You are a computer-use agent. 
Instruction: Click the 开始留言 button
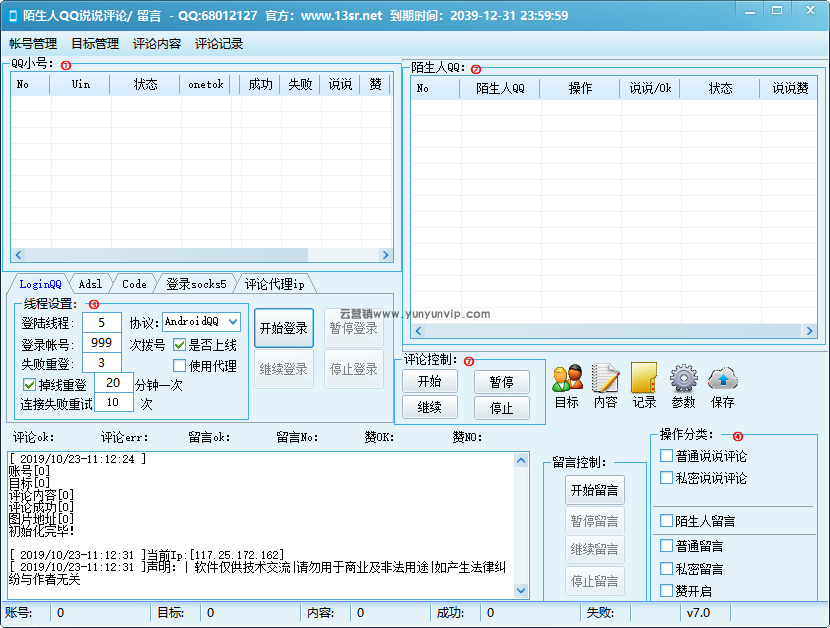pos(594,490)
